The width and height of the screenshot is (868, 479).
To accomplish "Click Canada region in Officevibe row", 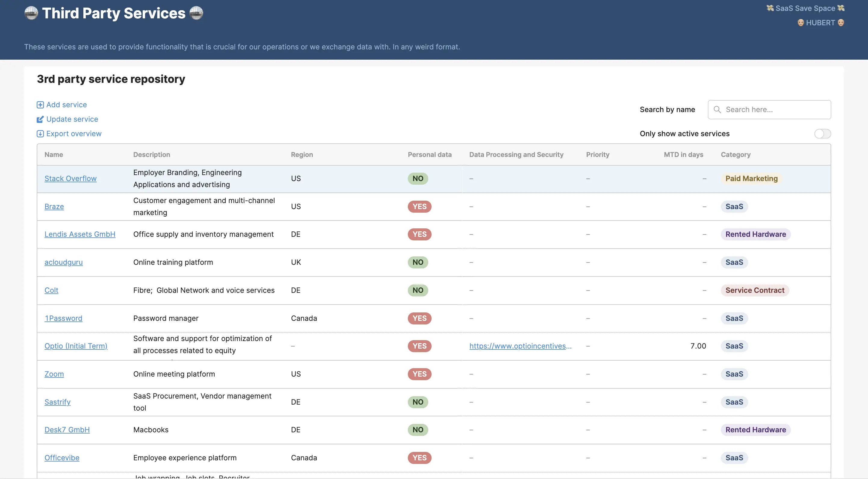I will click(x=304, y=458).
